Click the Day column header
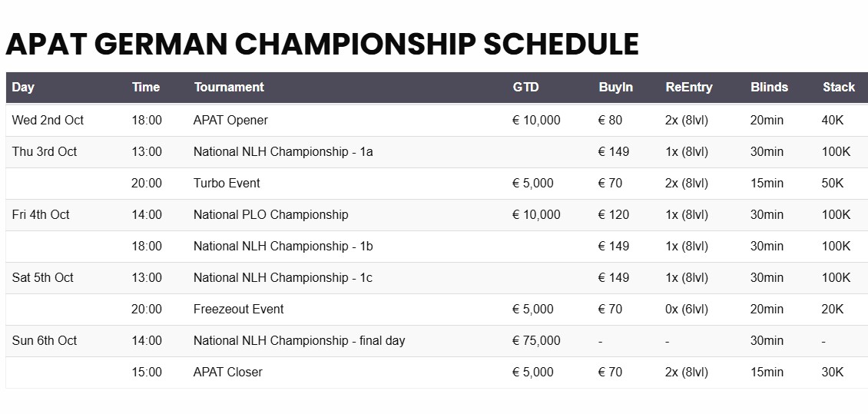Viewport: 868px width, 414px height. click(23, 87)
